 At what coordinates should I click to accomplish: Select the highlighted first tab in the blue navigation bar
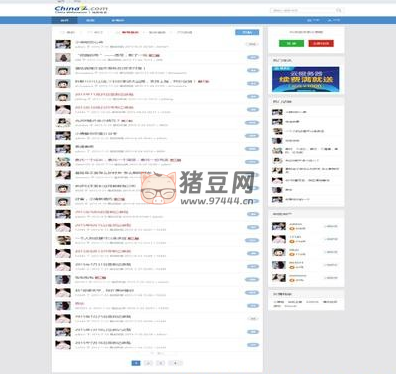(65, 20)
